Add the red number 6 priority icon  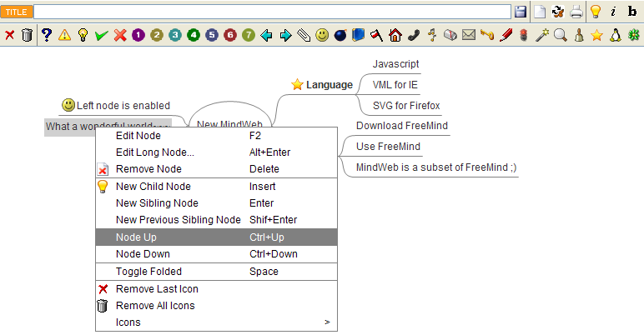point(230,35)
